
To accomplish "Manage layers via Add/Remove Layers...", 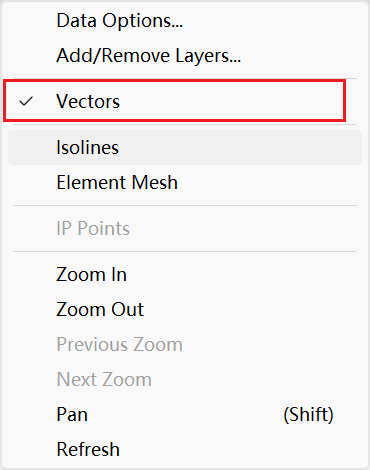I will (185, 55).
